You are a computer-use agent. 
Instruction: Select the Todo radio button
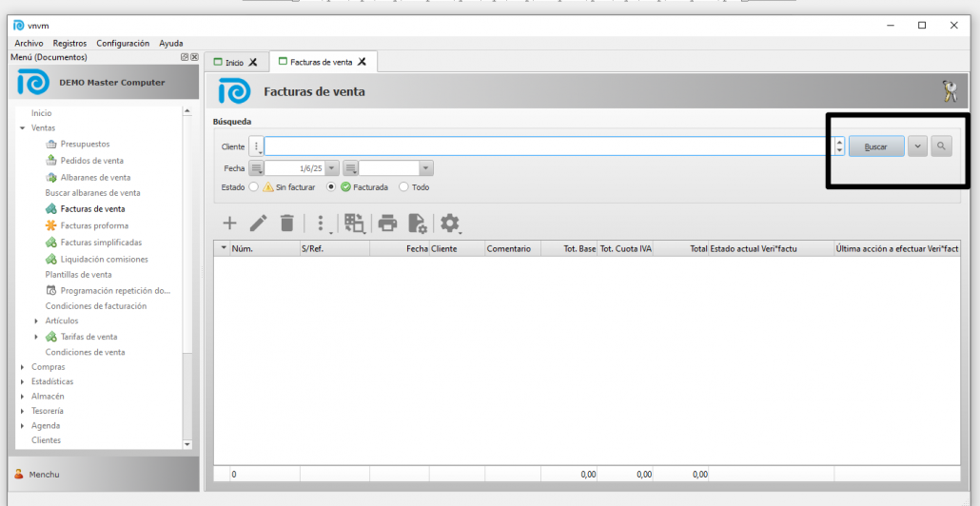point(403,187)
